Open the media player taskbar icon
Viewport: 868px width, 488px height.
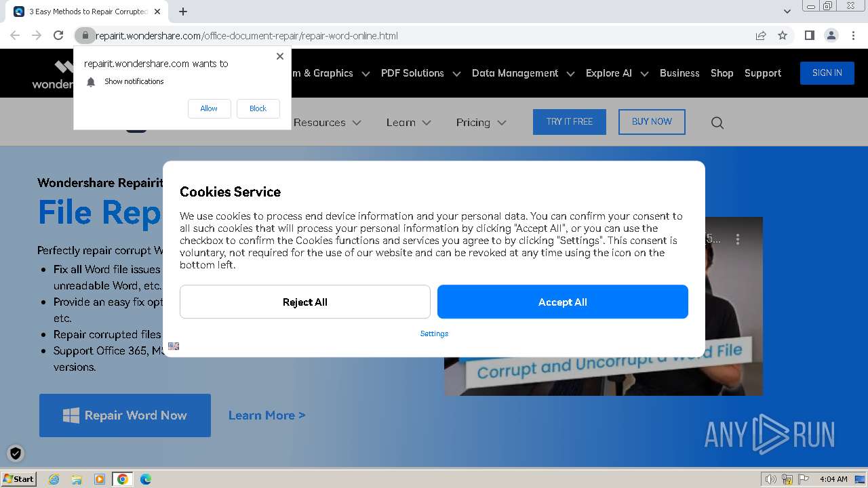(100, 479)
